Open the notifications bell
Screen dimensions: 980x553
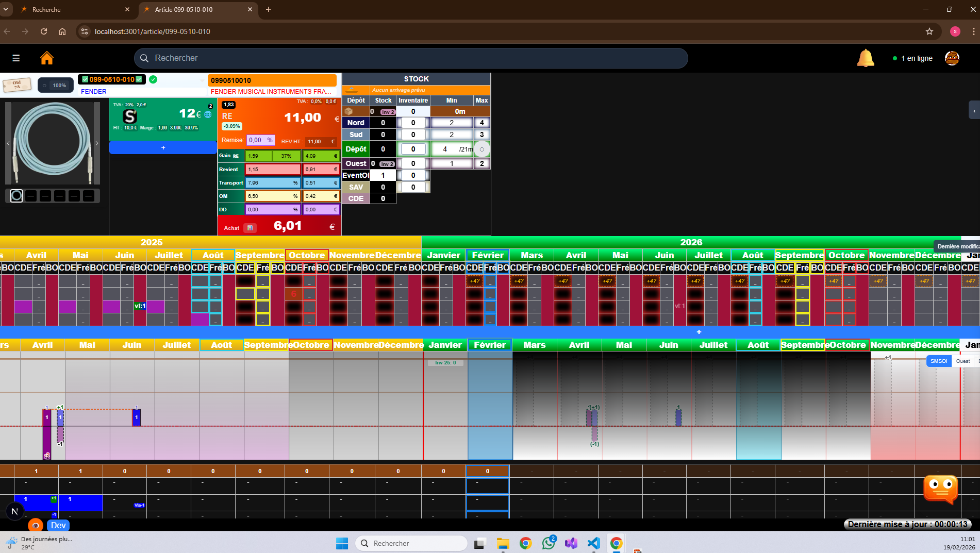(x=866, y=58)
